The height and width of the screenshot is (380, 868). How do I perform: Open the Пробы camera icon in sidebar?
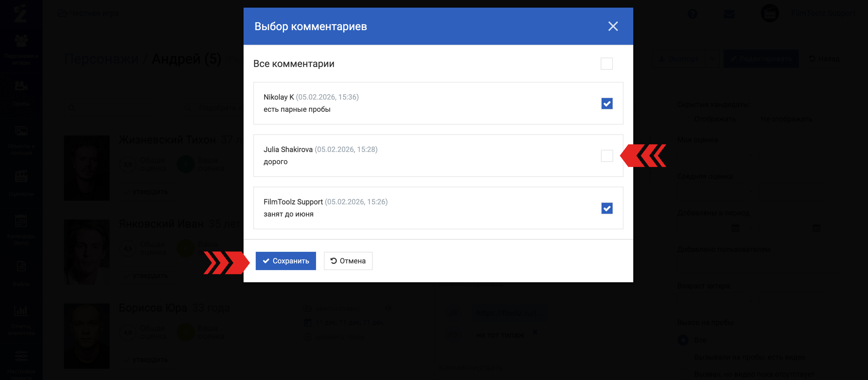[21, 86]
